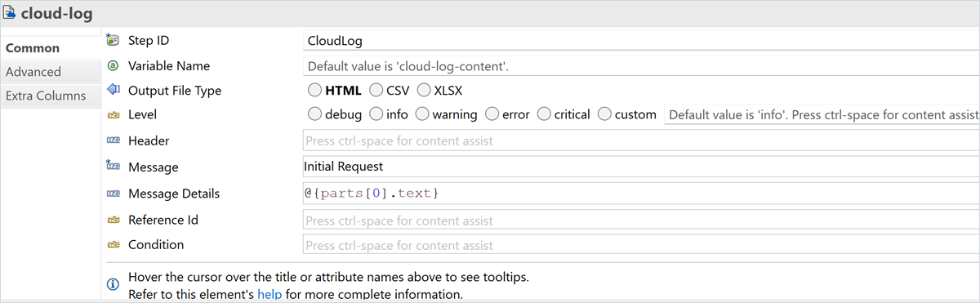Set Level to info
The width and height of the screenshot is (980, 303).
376,114
